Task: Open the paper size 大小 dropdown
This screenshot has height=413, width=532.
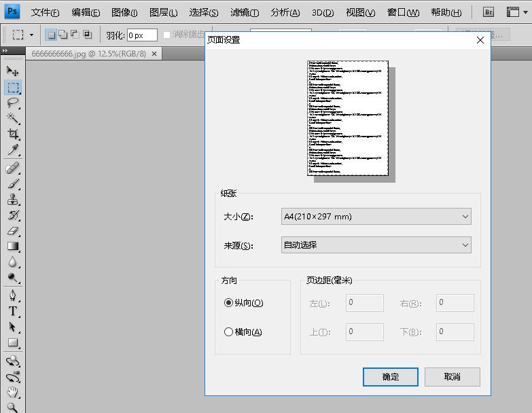Action: coord(376,216)
